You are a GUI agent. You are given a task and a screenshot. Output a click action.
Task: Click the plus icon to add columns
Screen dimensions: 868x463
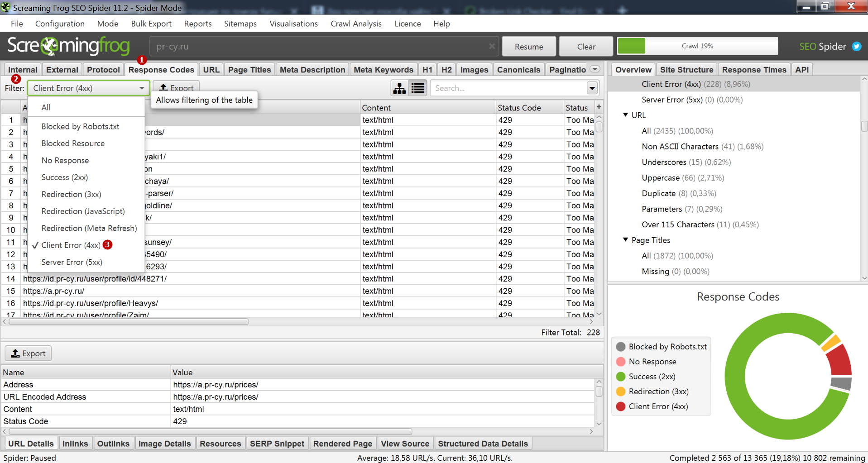tap(599, 107)
